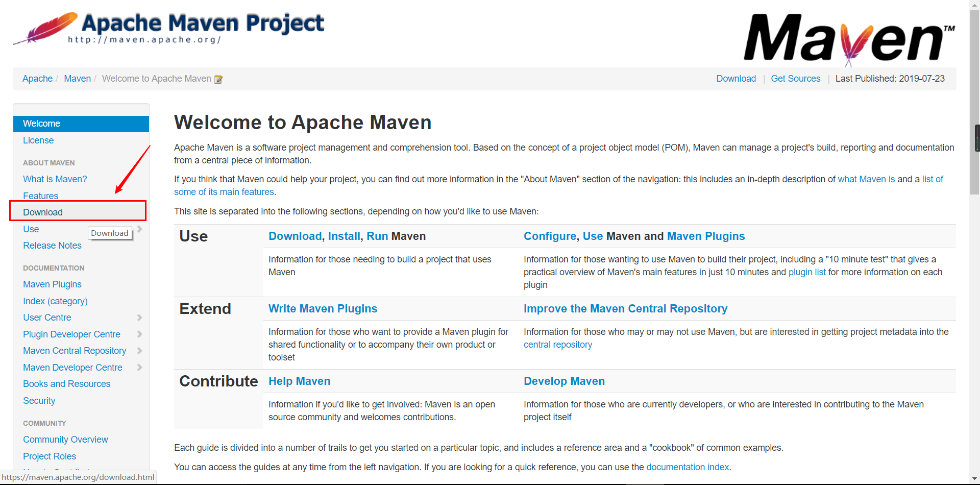Click Use link beside Configure

point(593,236)
